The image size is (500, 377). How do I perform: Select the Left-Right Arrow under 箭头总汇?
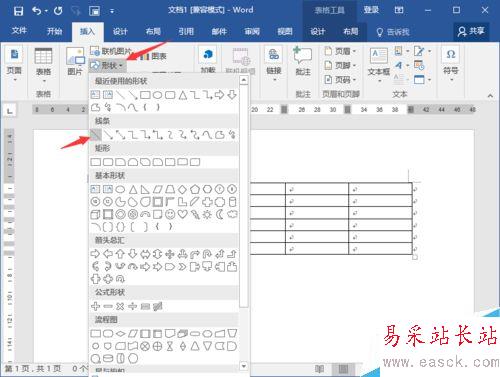[x=145, y=254]
